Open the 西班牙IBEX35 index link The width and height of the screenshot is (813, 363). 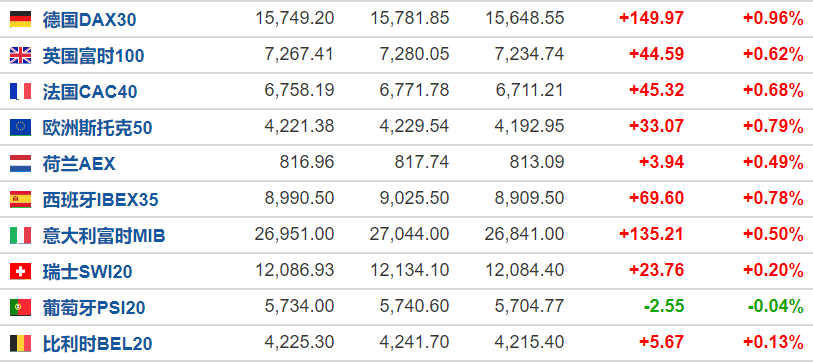point(101,200)
